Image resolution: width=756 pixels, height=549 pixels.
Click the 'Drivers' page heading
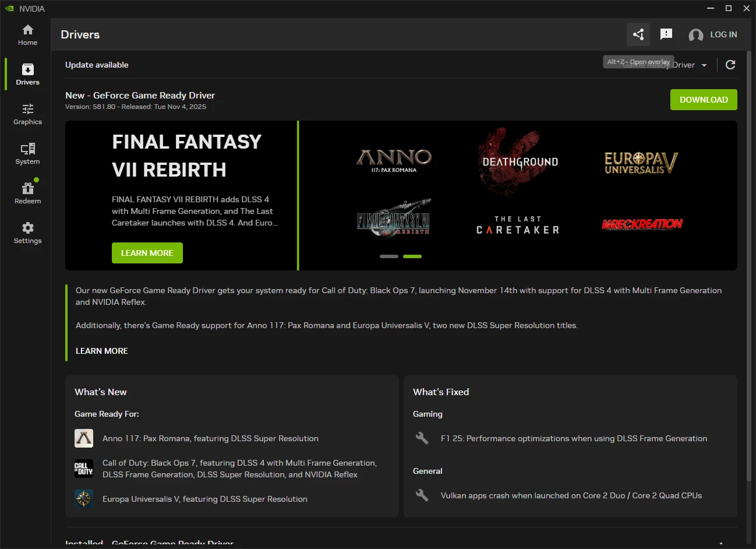80,34
